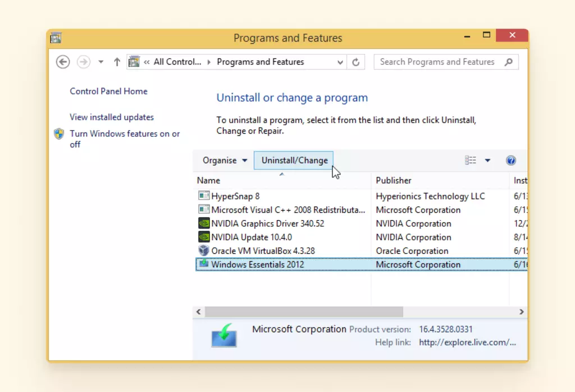Screen dimensions: 575x392
Task: Click NVIDIA Corporation cell for NVIDIA Update row
Action: pyautogui.click(x=413, y=237)
